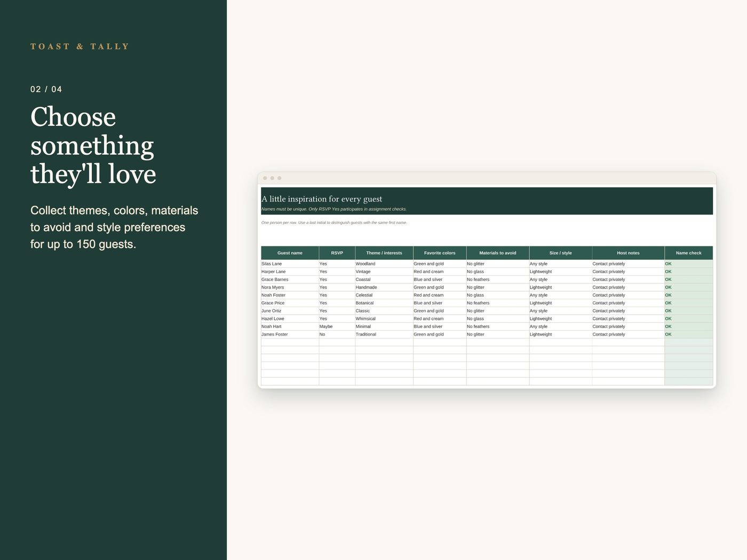Viewport: 747px width, 560px height.
Task: Select the Vintage theme cell
Action: [384, 271]
